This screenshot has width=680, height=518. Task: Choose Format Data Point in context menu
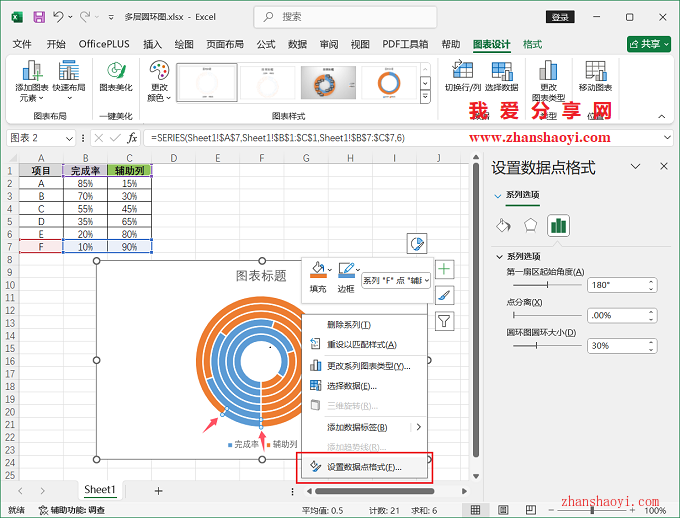pyautogui.click(x=364, y=466)
